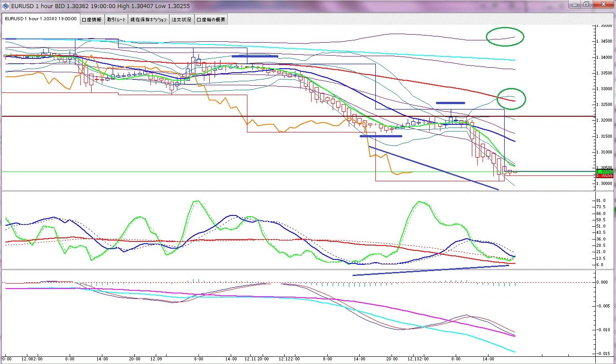The width and height of the screenshot is (616, 364).
Task: Go to the 現在保有ポジション tab
Action: [148, 19]
